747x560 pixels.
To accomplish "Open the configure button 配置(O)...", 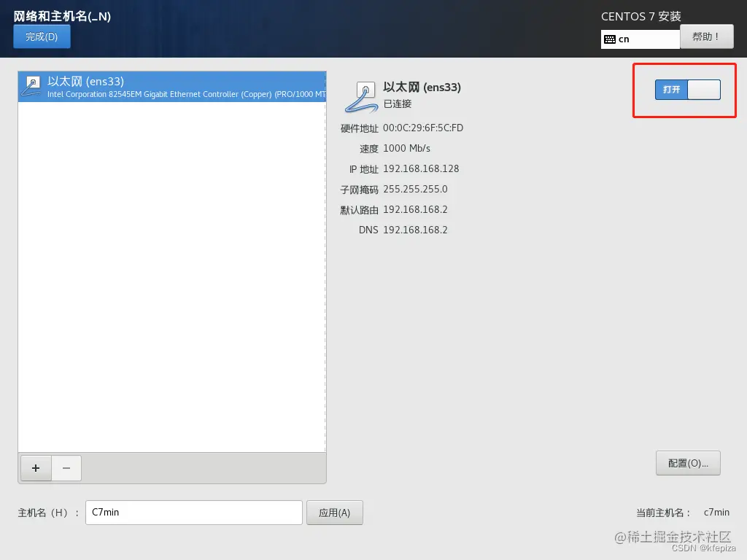I will point(688,463).
